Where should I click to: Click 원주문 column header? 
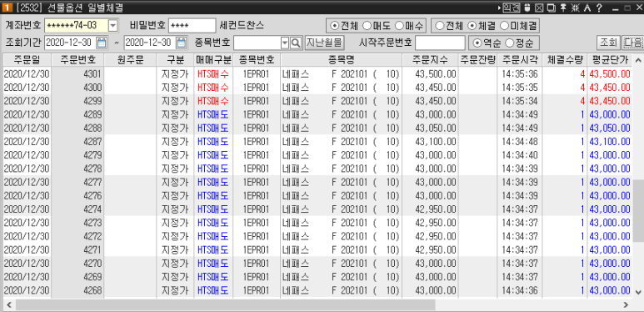[130, 60]
